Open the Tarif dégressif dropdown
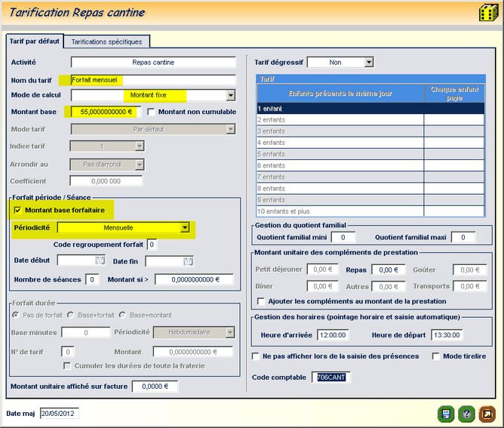Image resolution: width=504 pixels, height=428 pixels. pyautogui.click(x=368, y=63)
